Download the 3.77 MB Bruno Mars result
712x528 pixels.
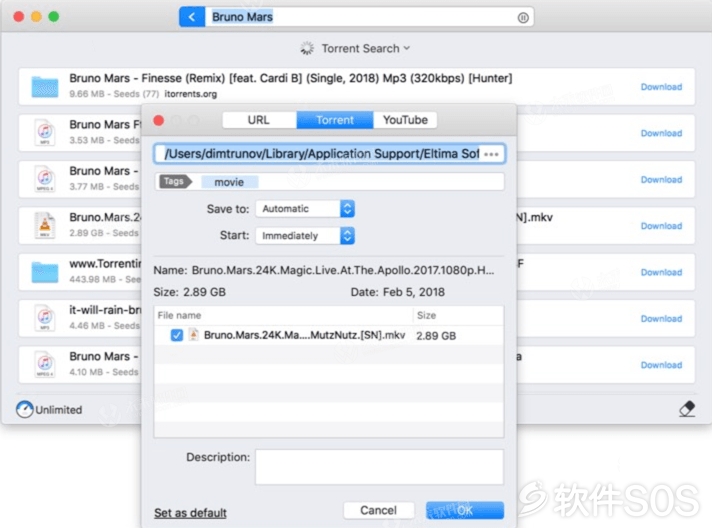click(x=661, y=179)
